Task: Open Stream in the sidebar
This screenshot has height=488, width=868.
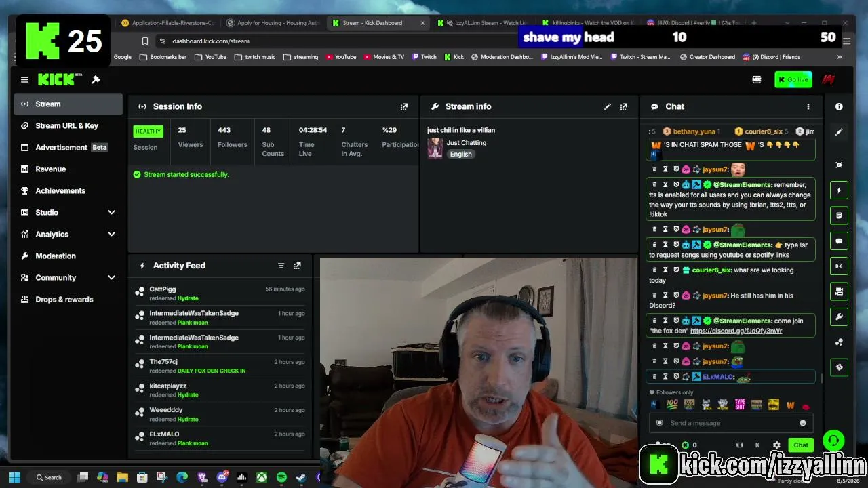Action: [x=68, y=104]
